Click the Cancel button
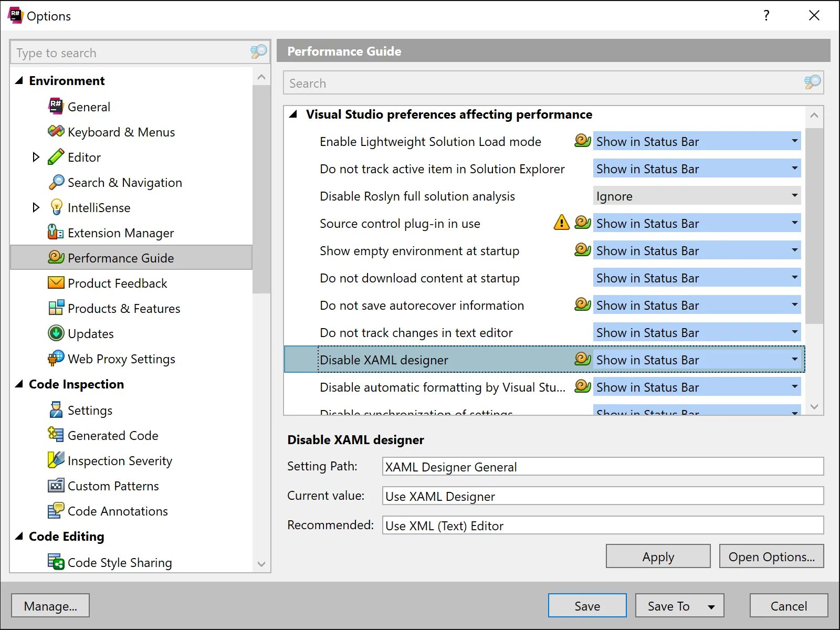The width and height of the screenshot is (840, 630). (x=789, y=605)
